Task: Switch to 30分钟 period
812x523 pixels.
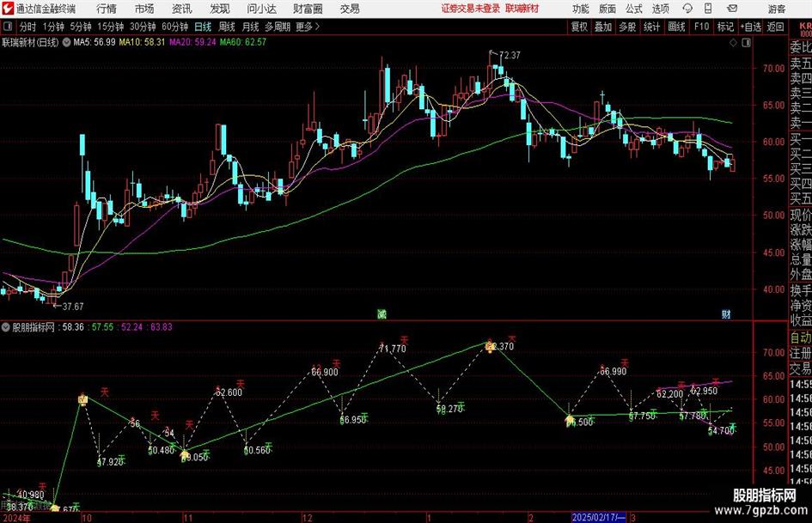Action: click(x=143, y=27)
